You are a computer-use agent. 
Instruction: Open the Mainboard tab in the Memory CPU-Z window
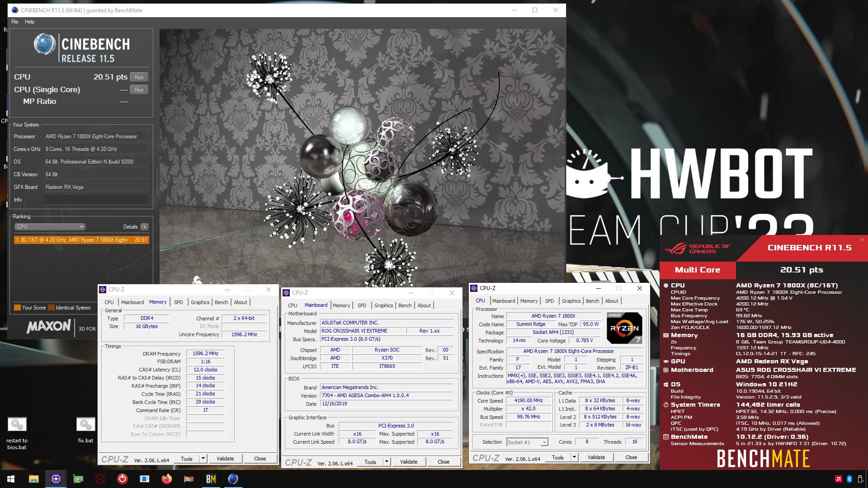[132, 302]
